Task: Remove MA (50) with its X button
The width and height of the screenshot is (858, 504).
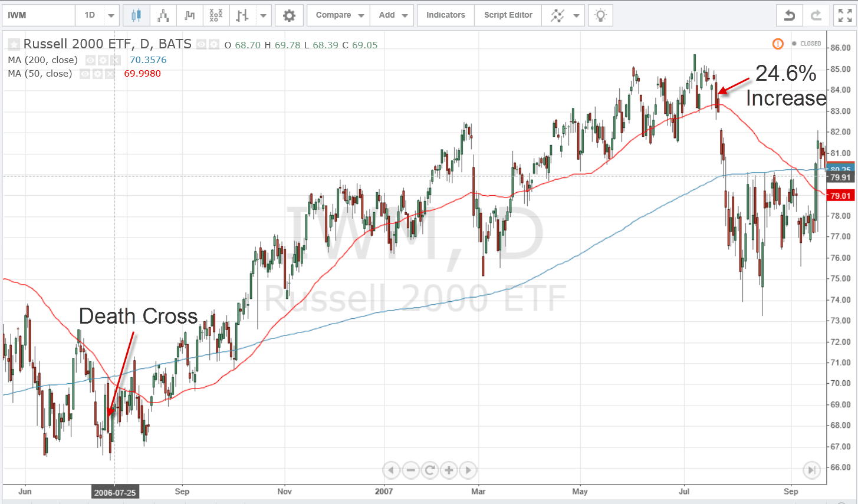Action: click(x=110, y=74)
